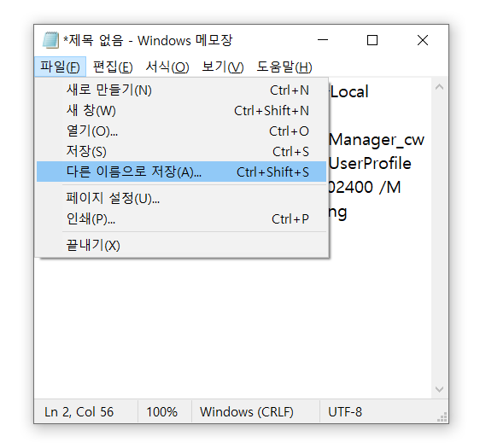
Task: Click the text Manager_cw in editor
Action: (377, 140)
